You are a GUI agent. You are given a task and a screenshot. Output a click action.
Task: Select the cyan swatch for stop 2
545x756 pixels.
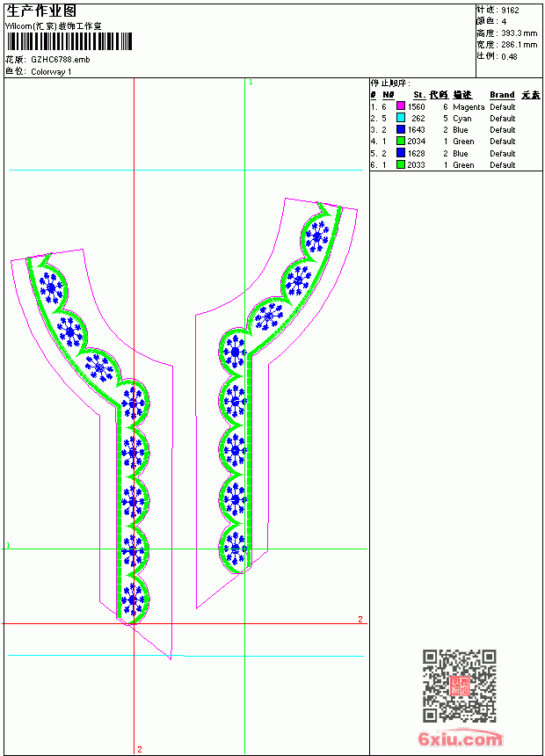(400, 118)
